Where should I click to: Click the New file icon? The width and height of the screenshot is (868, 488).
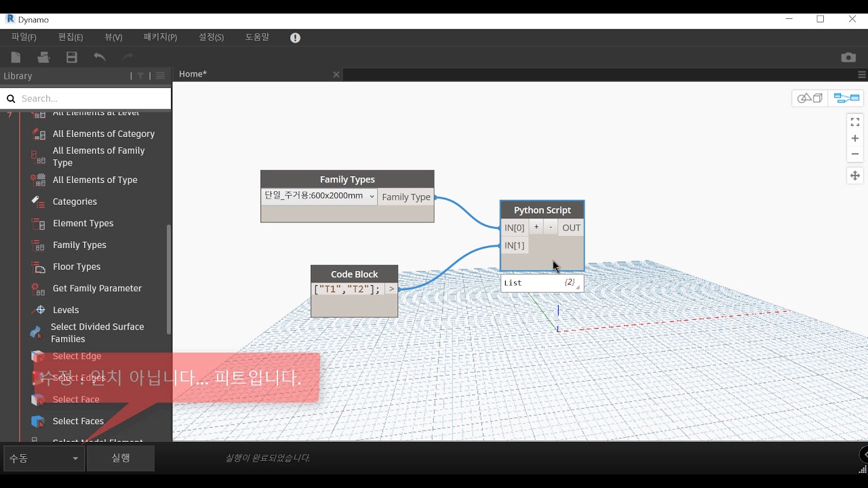pyautogui.click(x=16, y=58)
